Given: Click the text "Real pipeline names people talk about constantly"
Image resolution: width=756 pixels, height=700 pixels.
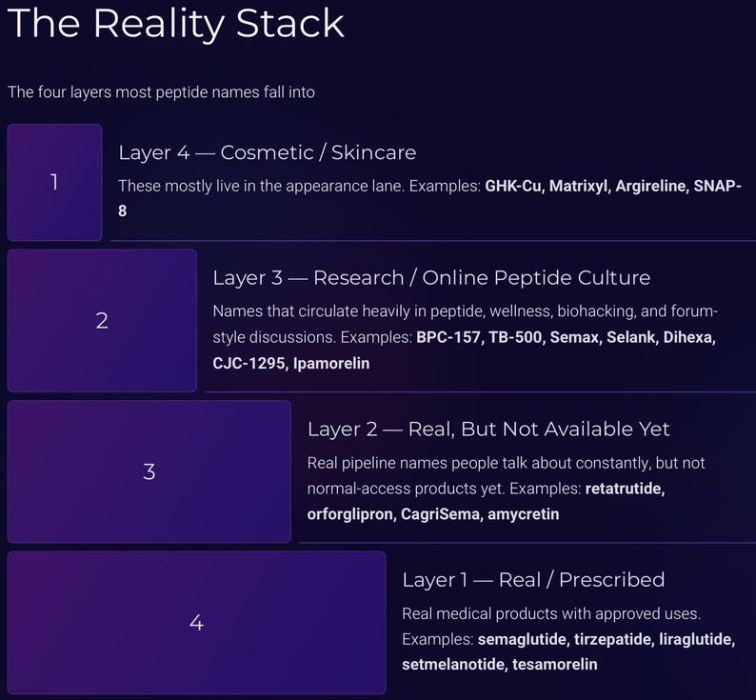Looking at the screenshot, I should pos(479,463).
